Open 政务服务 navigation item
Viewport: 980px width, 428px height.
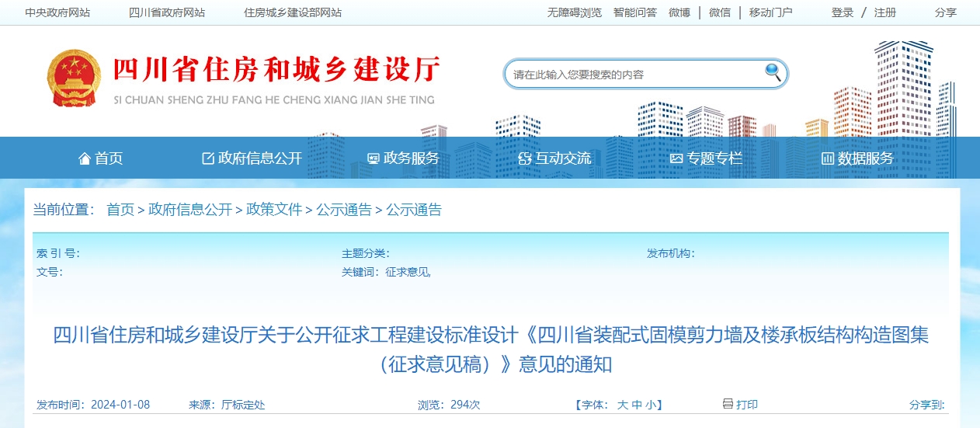(x=404, y=158)
